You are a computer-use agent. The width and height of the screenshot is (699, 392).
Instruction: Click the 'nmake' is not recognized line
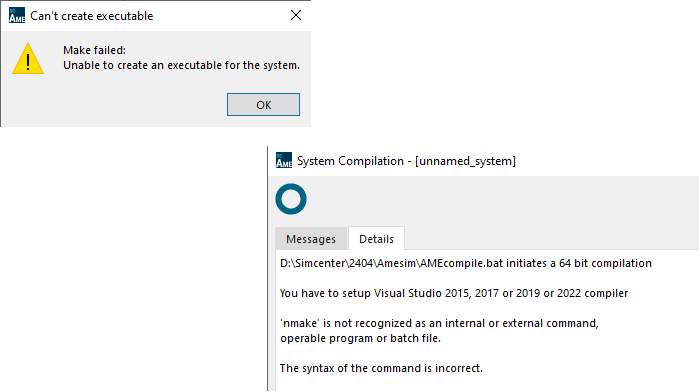[439, 323]
